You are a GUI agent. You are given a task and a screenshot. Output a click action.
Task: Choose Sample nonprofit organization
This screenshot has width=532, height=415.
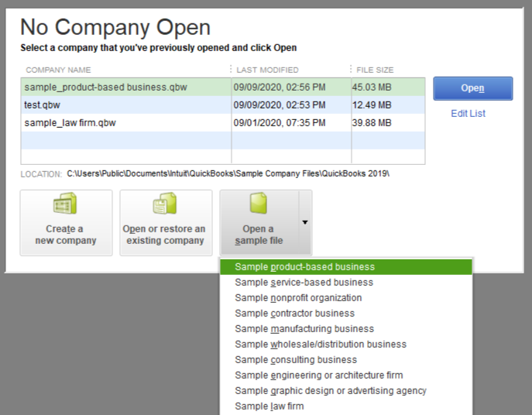[345, 298]
